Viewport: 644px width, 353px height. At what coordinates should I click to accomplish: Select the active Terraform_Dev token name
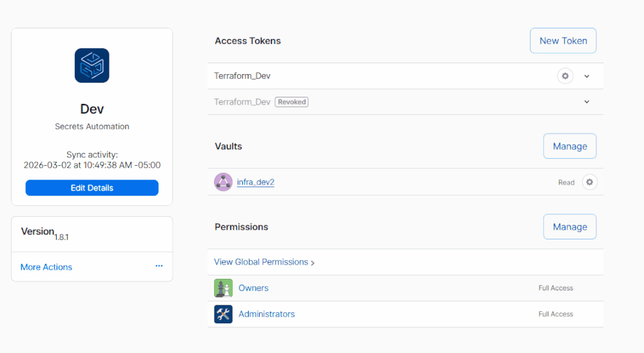click(x=242, y=76)
